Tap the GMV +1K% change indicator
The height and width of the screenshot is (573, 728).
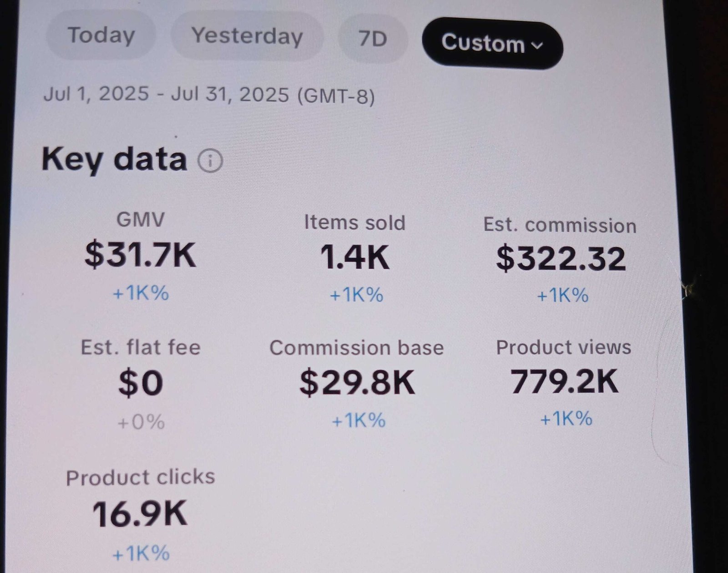[141, 293]
